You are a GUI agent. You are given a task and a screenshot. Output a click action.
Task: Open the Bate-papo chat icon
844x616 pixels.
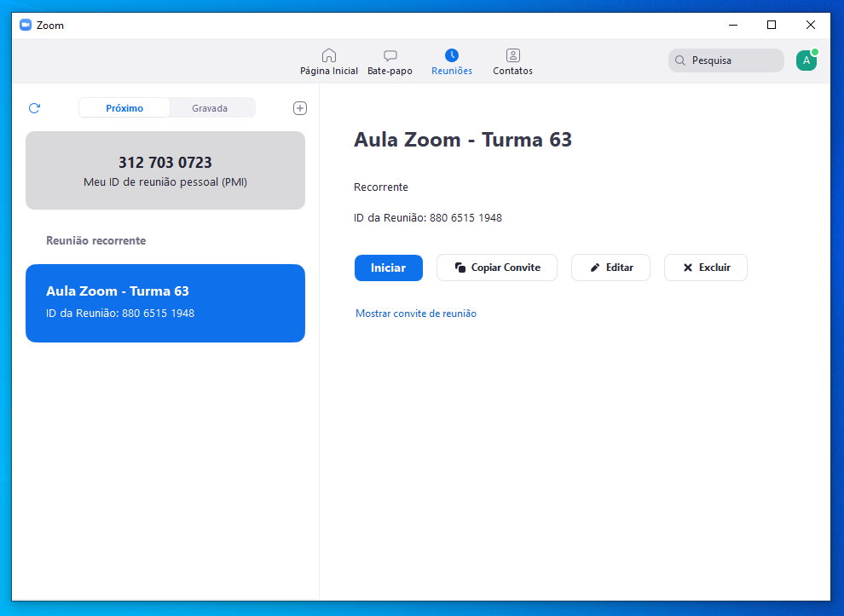point(390,56)
